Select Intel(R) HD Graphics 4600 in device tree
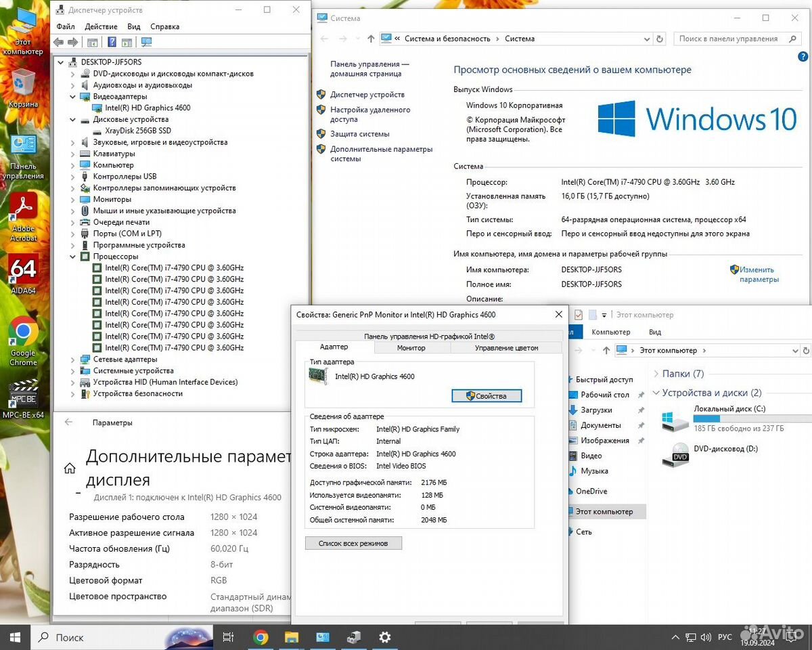The height and width of the screenshot is (650, 812). tap(148, 108)
